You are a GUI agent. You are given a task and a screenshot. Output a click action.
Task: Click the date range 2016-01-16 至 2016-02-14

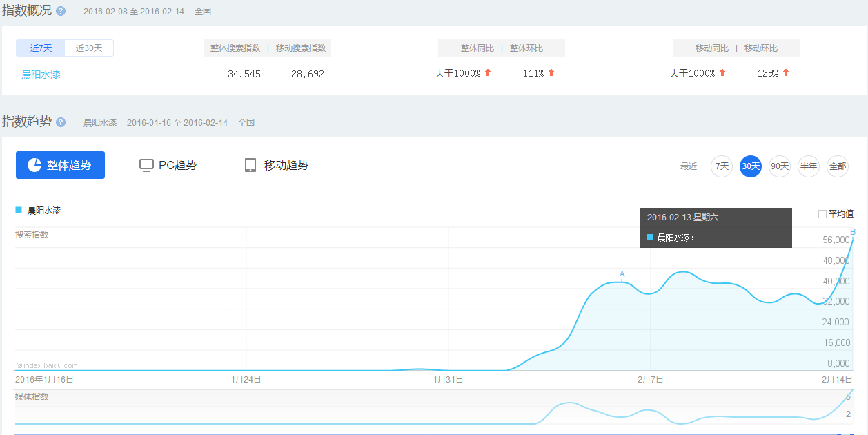click(177, 122)
